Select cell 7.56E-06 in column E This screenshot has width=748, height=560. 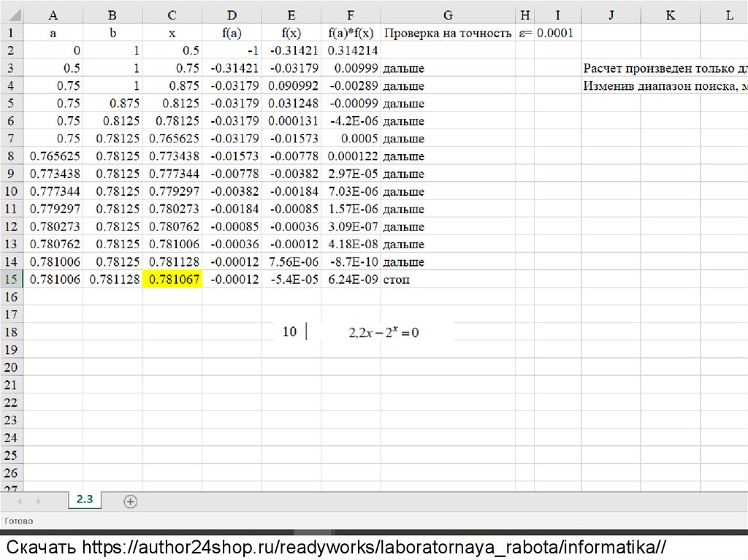pyautogui.click(x=291, y=261)
